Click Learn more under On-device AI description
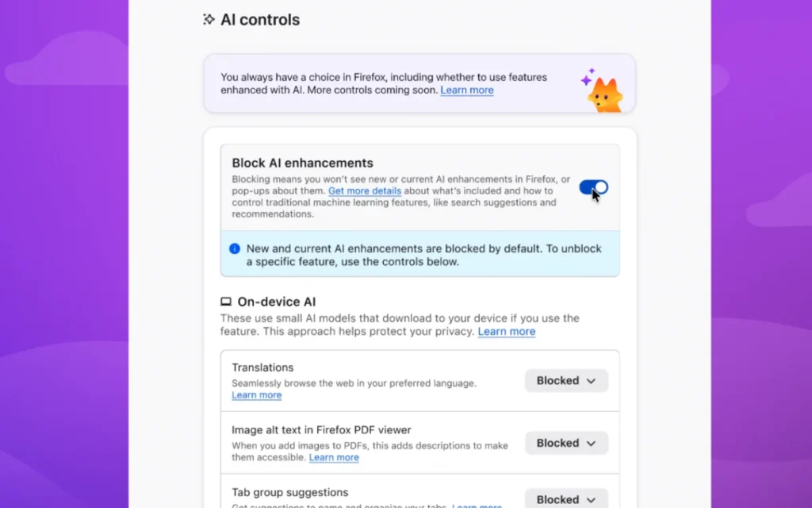812x508 pixels. click(506, 331)
